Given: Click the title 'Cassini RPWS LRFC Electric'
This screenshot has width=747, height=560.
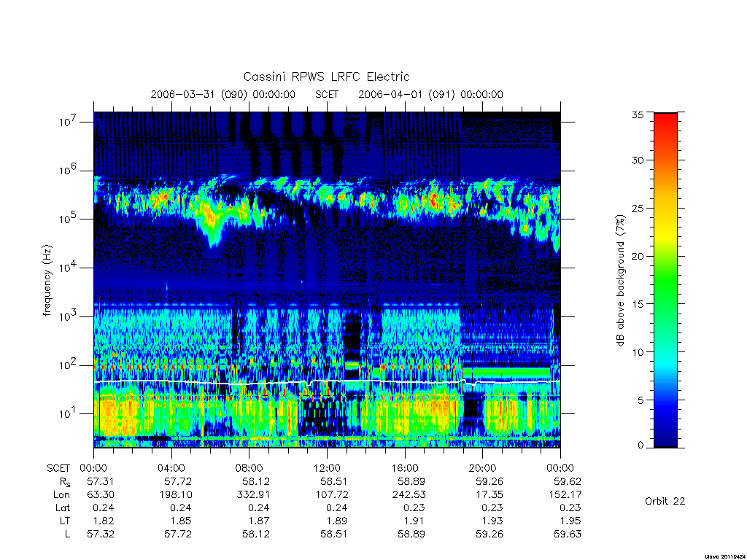Looking at the screenshot, I should coord(326,77).
